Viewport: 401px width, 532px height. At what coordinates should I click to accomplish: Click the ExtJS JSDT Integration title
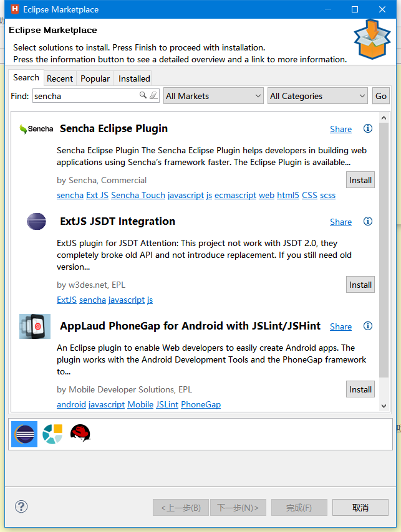(117, 221)
